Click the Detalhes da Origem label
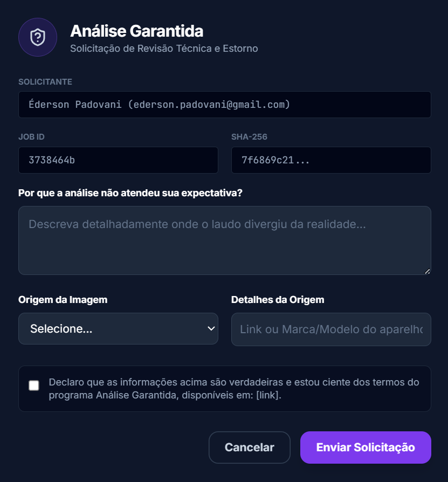 pos(278,300)
